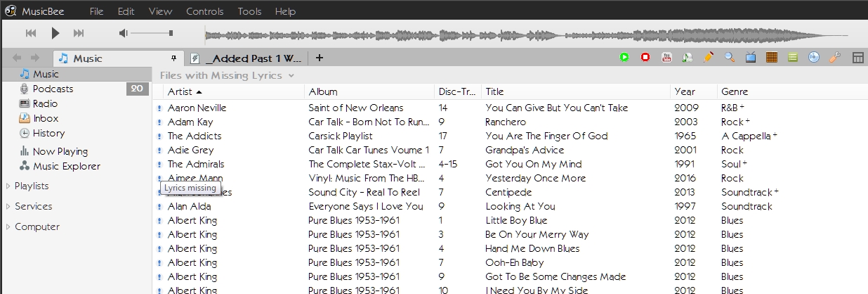Sort by the Genre column header
The height and width of the screenshot is (294, 868).
coord(792,91)
